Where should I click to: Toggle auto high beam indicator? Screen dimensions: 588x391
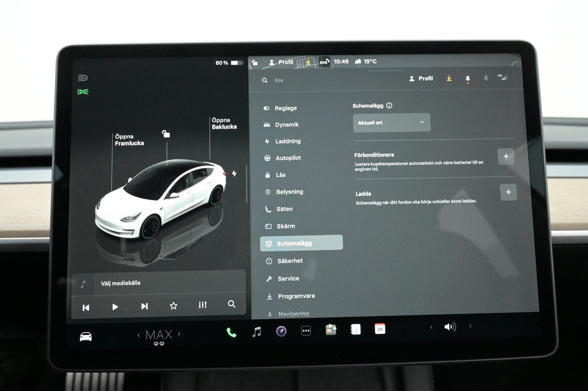pyautogui.click(x=83, y=78)
